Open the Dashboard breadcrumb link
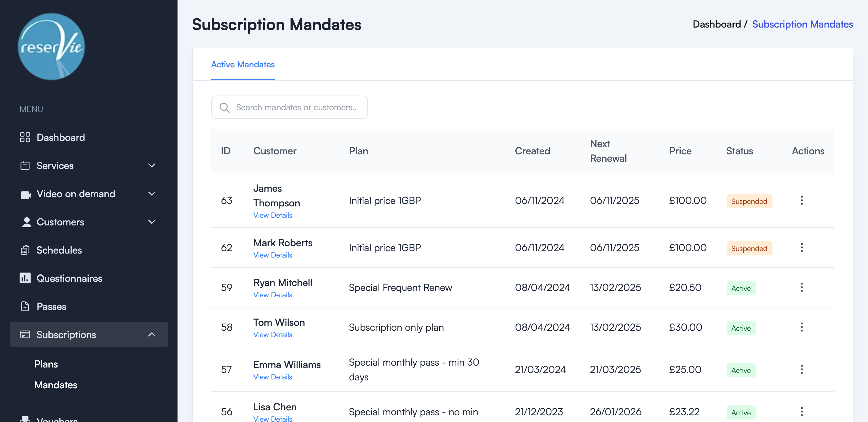 [717, 24]
